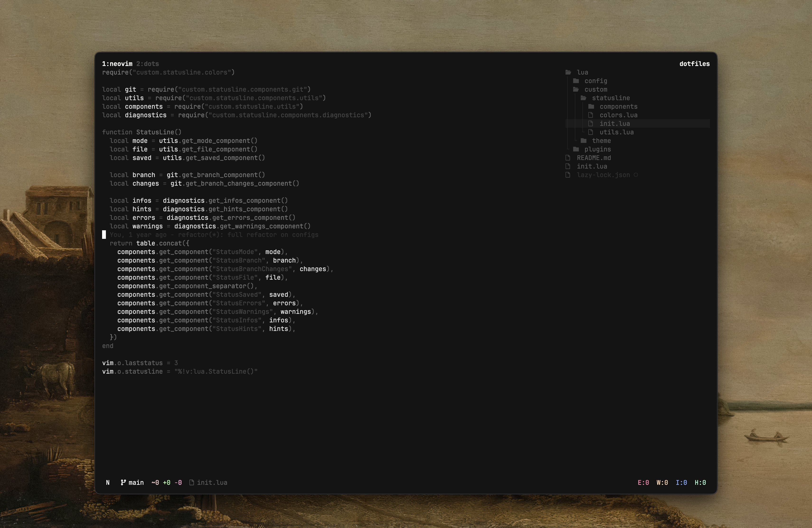Collapse the statusline folder in tree
The image size is (812, 528).
point(610,98)
